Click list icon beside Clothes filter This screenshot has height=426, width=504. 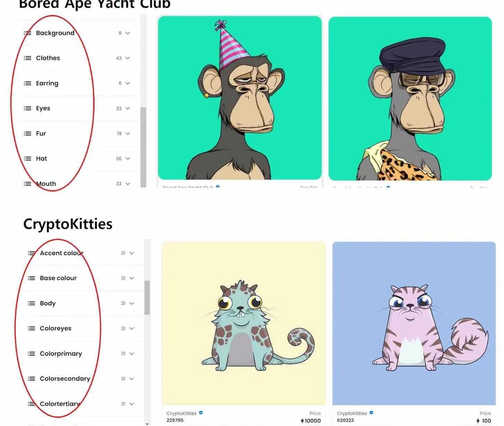[27, 58]
